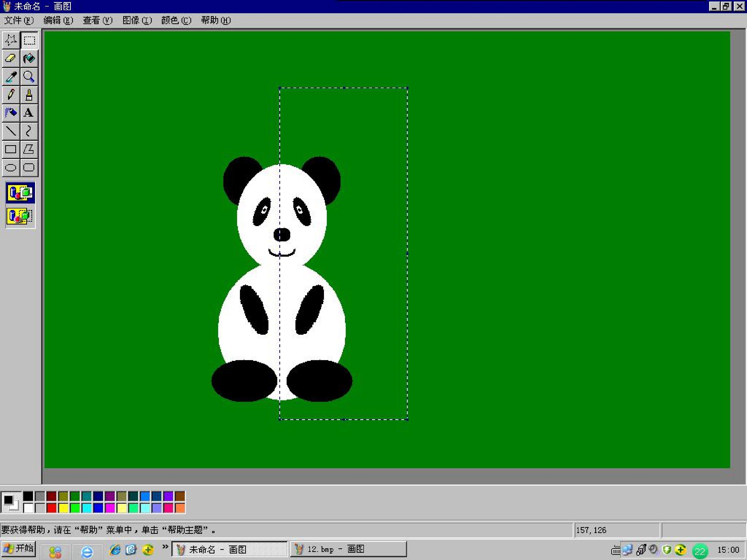747x560 pixels.
Task: Select the Free-Form Select tool
Action: (11, 40)
